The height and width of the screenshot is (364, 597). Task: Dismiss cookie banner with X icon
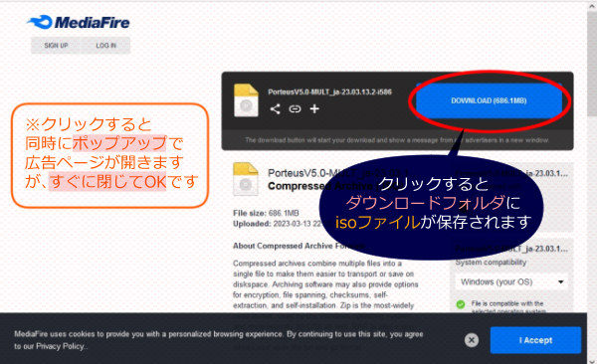pos(472,340)
